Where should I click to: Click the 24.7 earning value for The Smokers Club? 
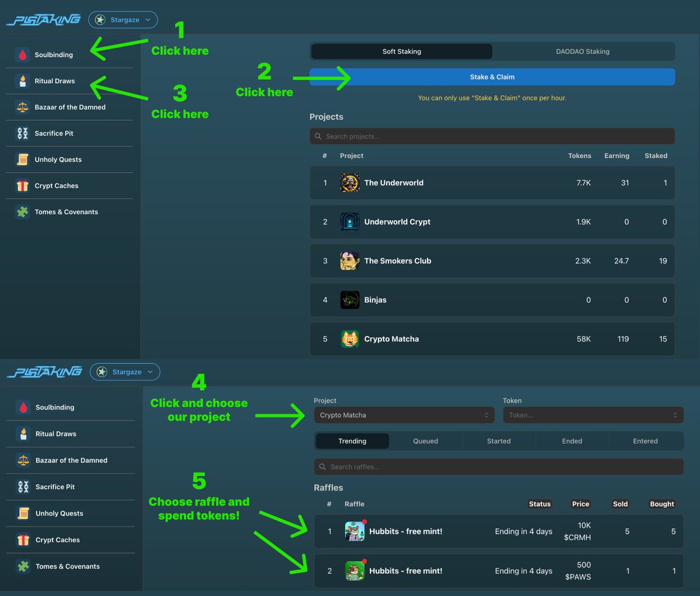click(x=621, y=261)
